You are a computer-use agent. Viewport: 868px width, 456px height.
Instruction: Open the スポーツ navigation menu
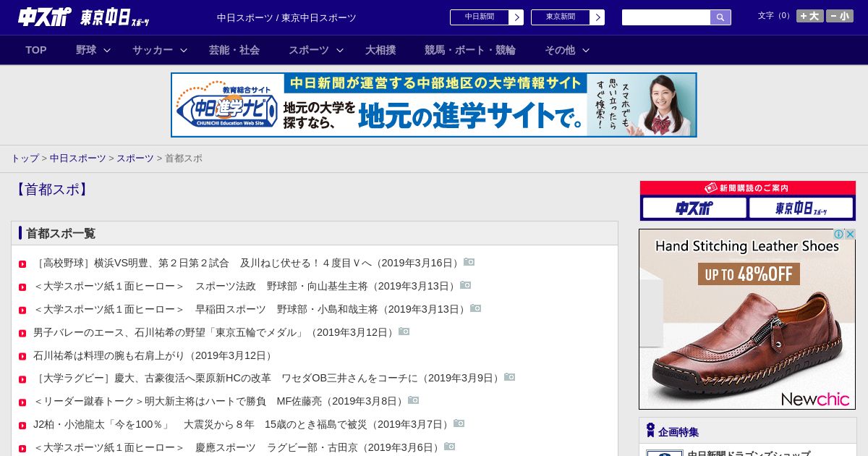[309, 50]
